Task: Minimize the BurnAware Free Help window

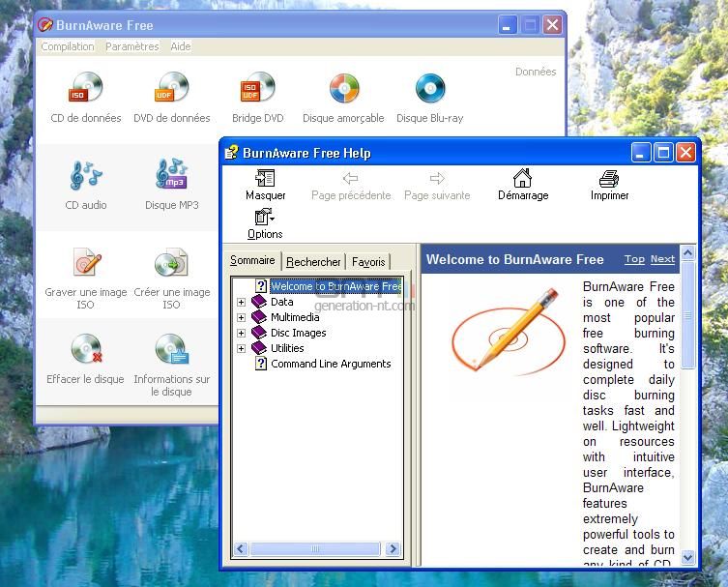Action: [x=640, y=153]
